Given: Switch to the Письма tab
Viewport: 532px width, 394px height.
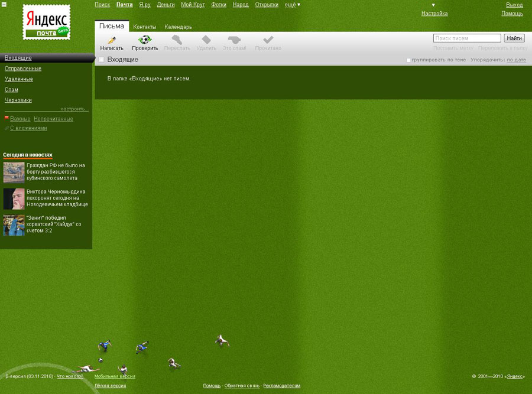Looking at the screenshot, I should click(x=112, y=26).
